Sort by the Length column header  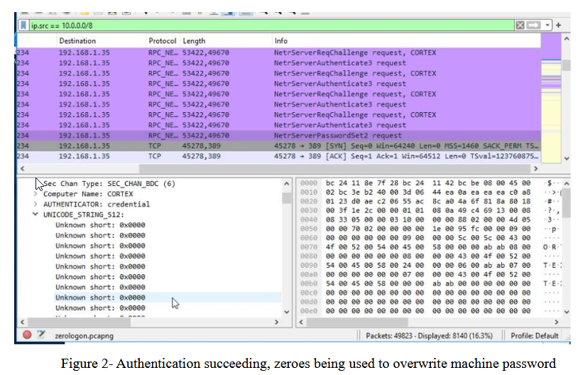click(225, 41)
